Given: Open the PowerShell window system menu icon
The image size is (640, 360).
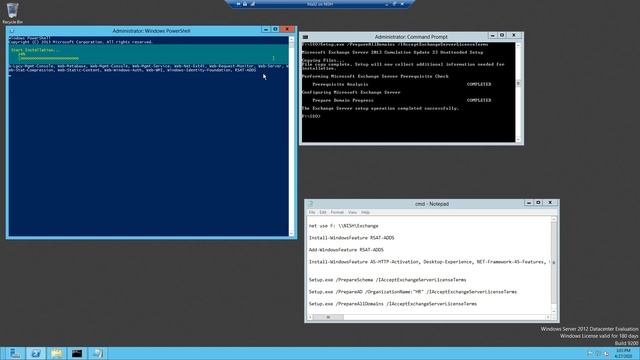Looking at the screenshot, I should pos(12,31).
